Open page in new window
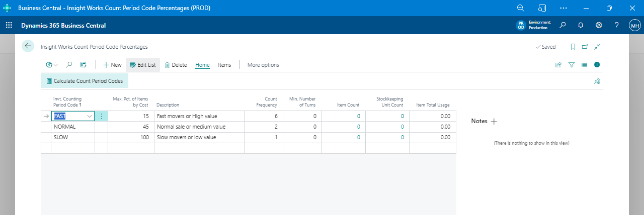 (x=585, y=47)
